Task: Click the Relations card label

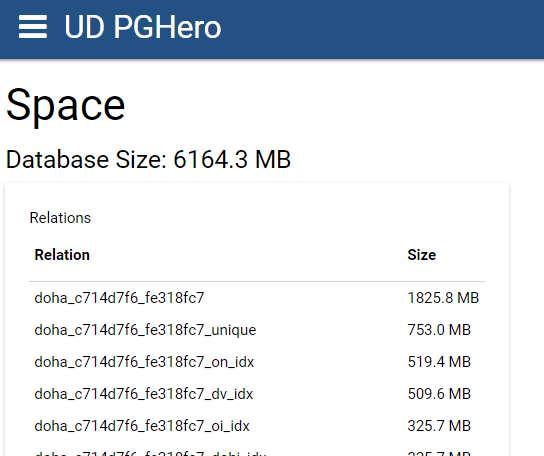Action: tap(60, 218)
